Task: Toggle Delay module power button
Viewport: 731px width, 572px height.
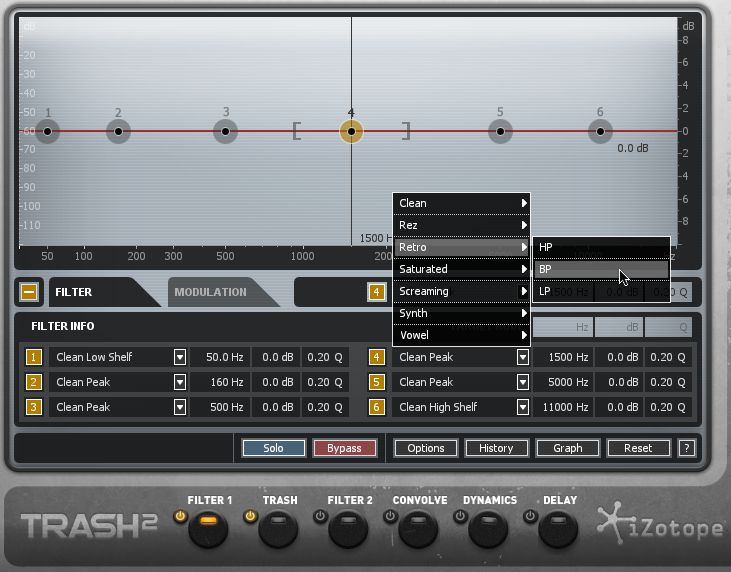Action: 530,517
